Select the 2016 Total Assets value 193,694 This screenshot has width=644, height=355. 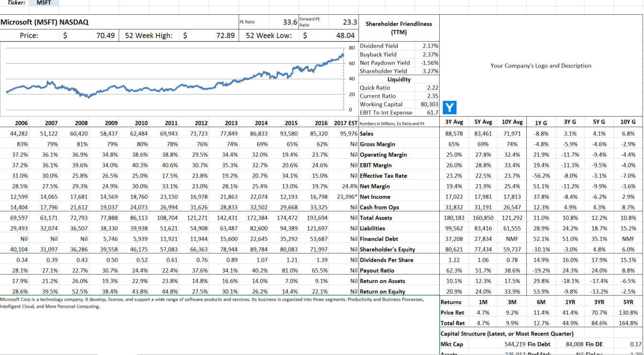click(x=318, y=218)
